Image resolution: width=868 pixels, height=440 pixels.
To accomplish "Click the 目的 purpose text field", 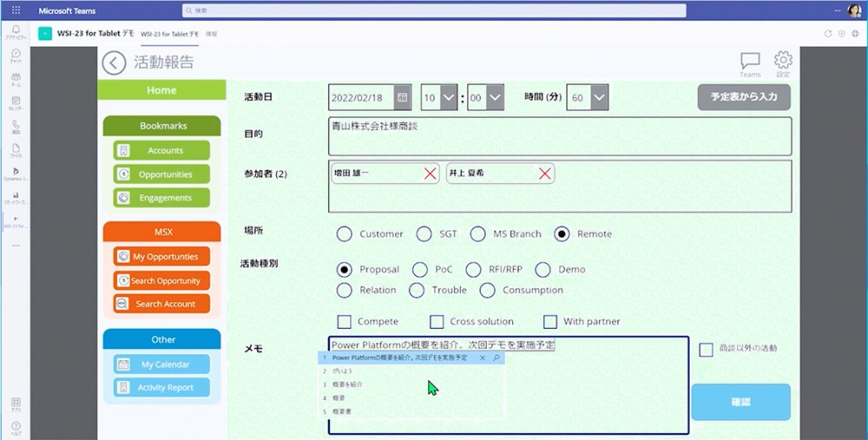I will coord(560,136).
